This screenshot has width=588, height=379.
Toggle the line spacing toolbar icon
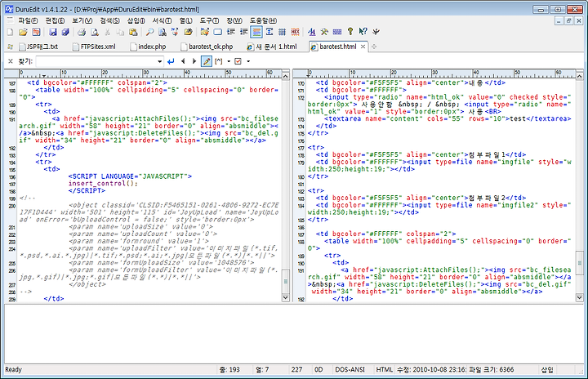tap(269, 32)
